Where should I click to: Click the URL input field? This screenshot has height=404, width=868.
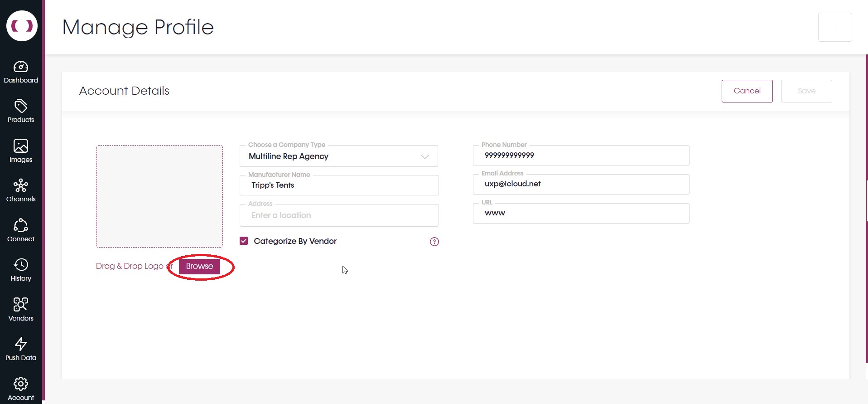pyautogui.click(x=581, y=213)
